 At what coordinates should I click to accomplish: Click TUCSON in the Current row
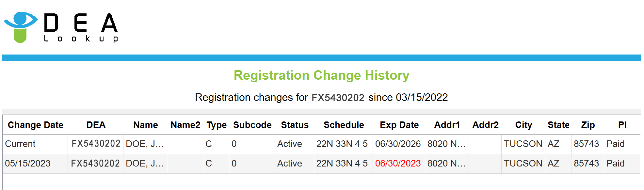click(523, 144)
